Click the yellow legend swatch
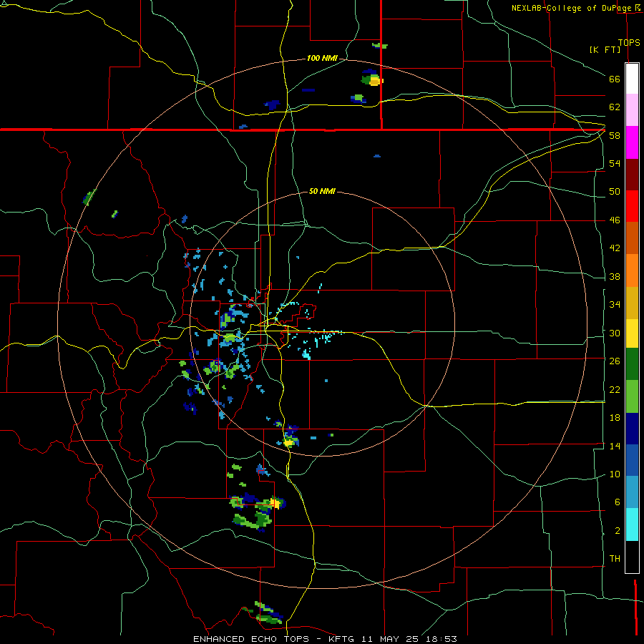 click(632, 333)
